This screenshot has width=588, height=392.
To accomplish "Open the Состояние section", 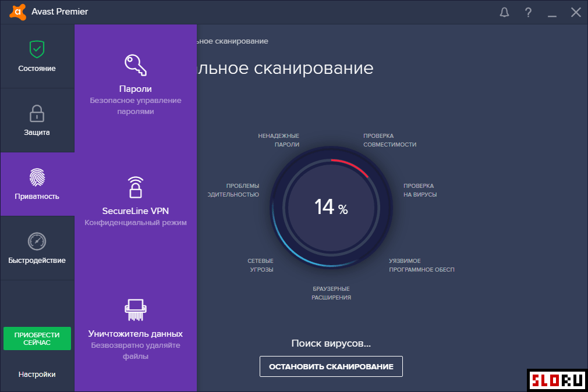I will 37,56.
